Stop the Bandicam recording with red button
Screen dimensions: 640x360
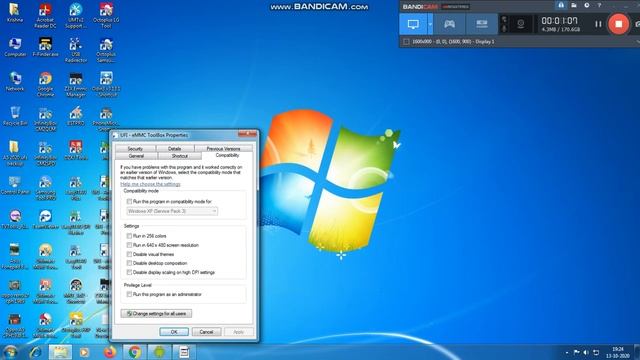click(618, 24)
